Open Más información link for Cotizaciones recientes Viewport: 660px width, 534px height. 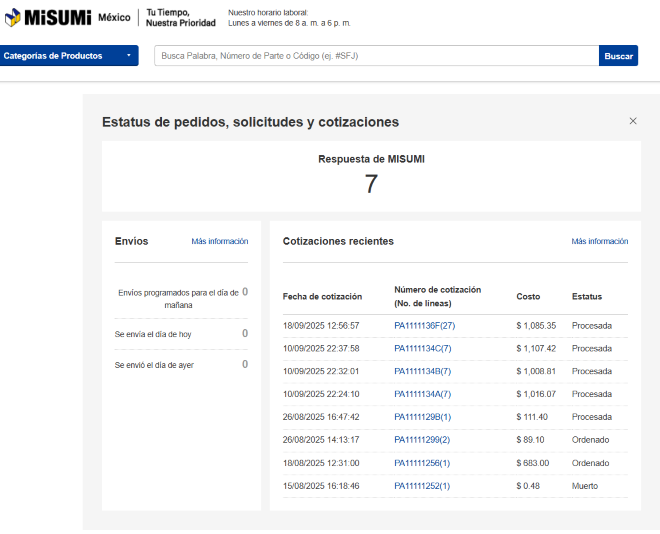[x=600, y=241]
